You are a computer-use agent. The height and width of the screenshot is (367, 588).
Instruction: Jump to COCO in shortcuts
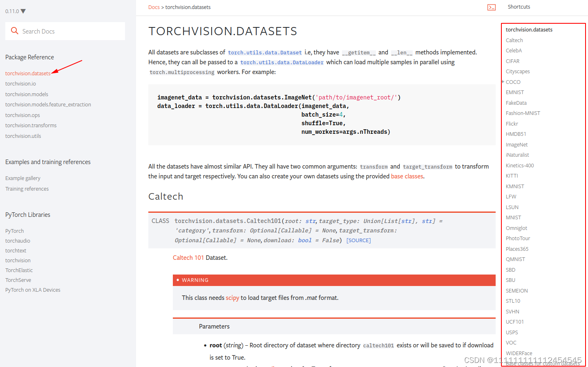tap(513, 82)
